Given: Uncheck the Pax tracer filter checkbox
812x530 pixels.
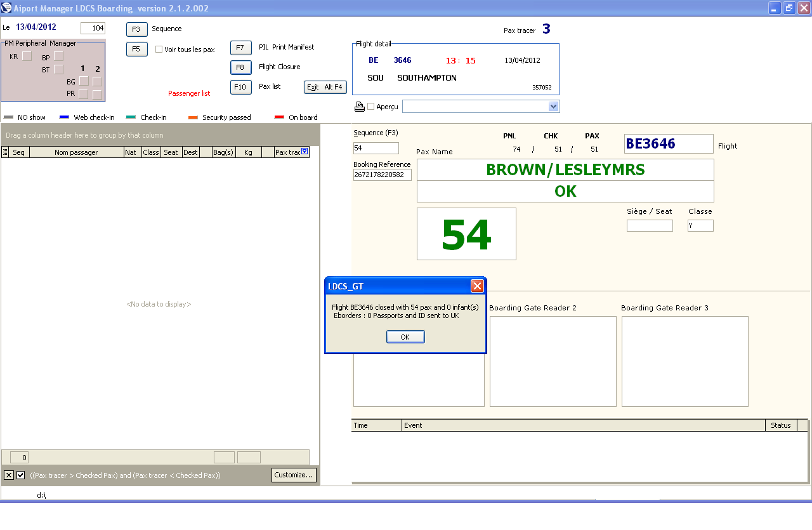Looking at the screenshot, I should coord(21,475).
